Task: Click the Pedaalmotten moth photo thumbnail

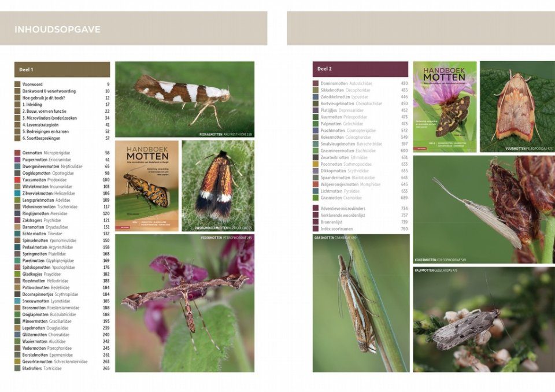Action: point(184,99)
